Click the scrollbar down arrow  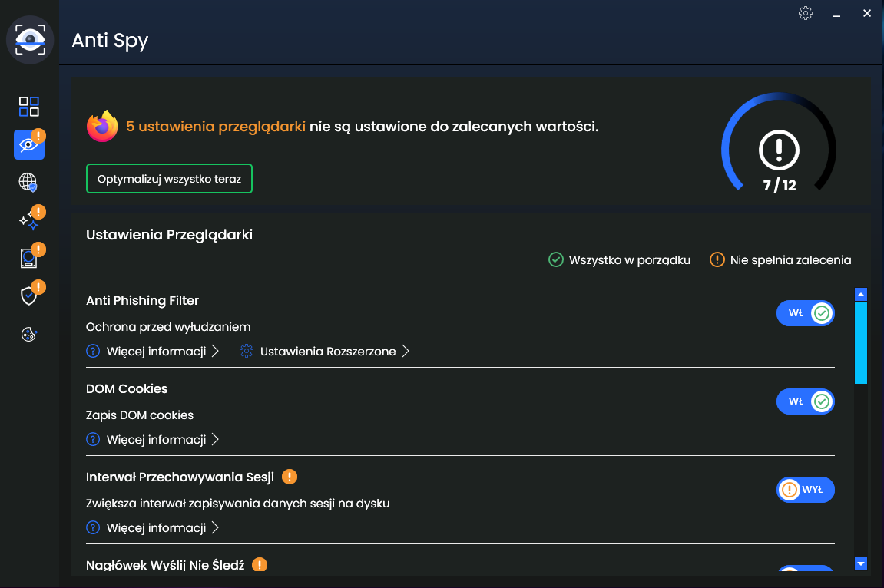[x=860, y=563]
